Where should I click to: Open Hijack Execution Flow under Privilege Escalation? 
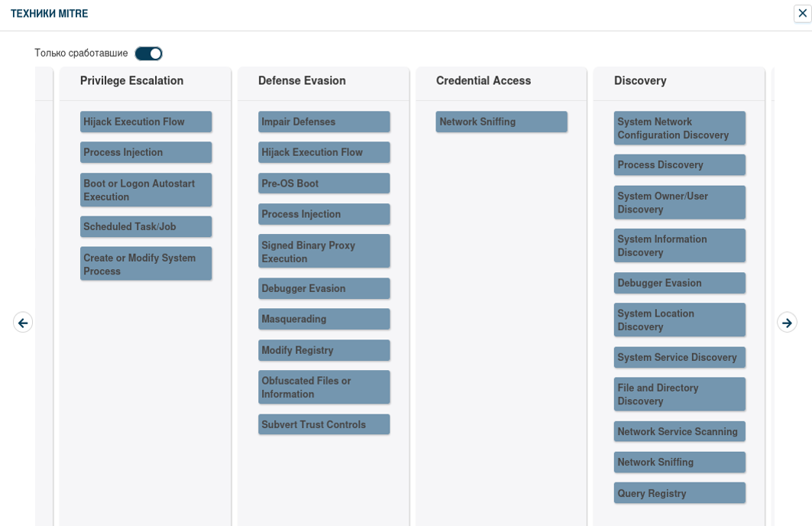click(x=146, y=122)
